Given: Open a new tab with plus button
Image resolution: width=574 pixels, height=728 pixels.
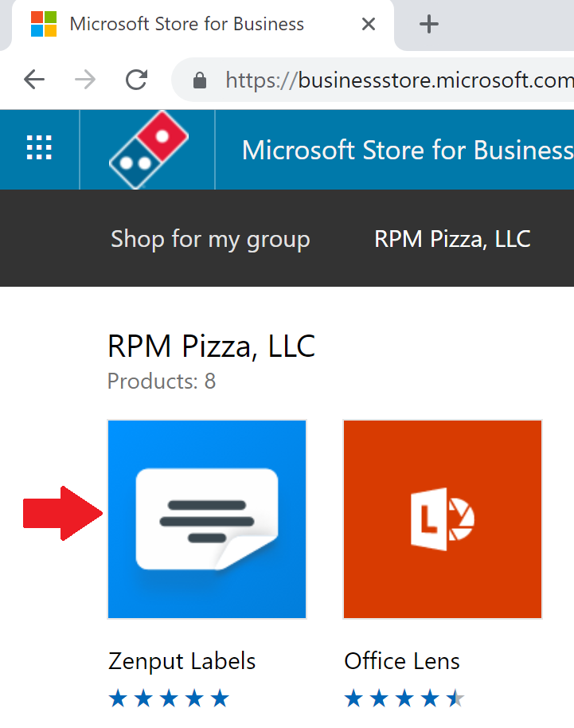Looking at the screenshot, I should click(x=429, y=24).
